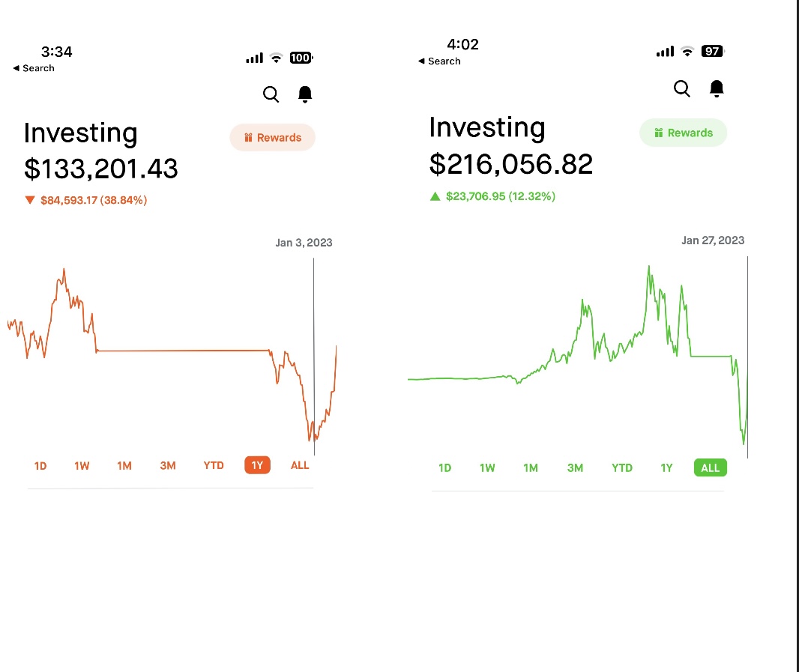Open notifications bell in green screen
Screen dimensions: 799x672
(x=717, y=89)
